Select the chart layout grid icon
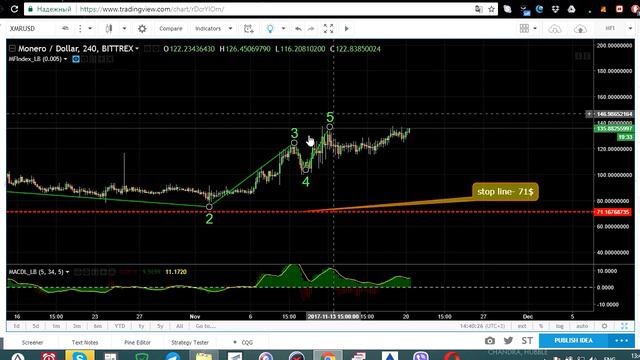Screen dimensions: 640x360 point(524,28)
